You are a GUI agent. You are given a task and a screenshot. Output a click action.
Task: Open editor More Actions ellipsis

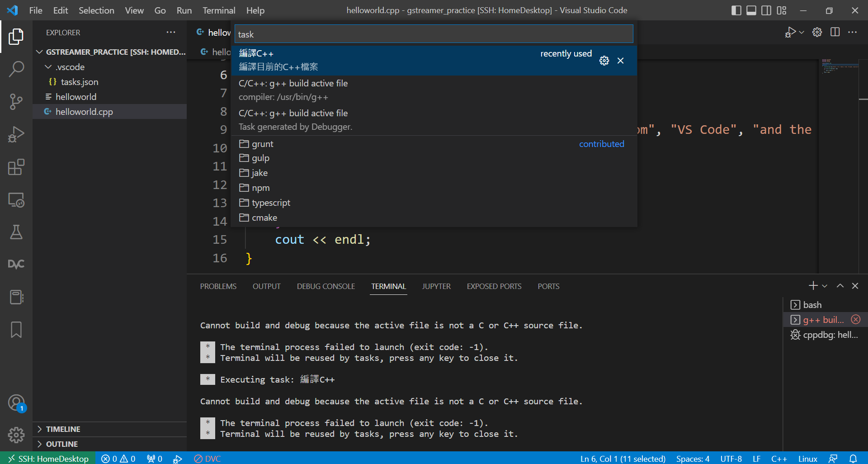tap(853, 33)
